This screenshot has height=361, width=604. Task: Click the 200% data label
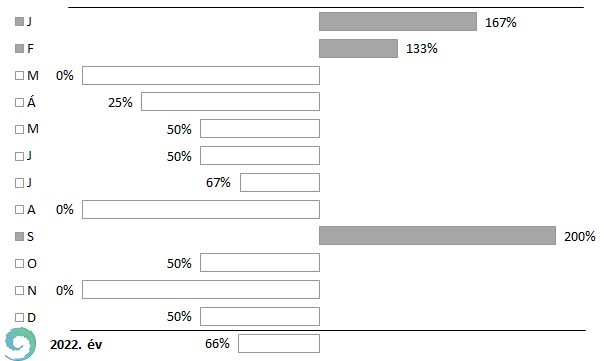click(579, 236)
